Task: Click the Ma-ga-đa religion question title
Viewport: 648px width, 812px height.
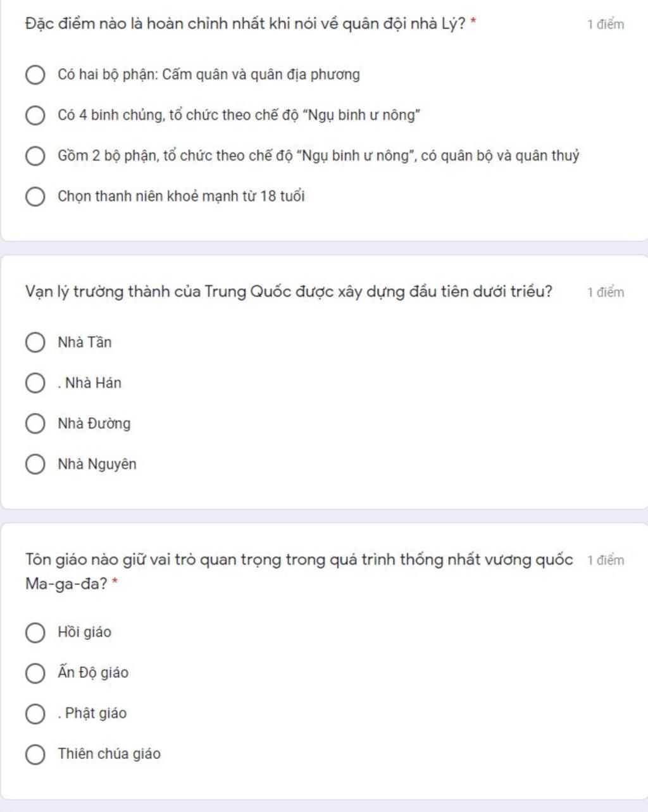Action: [x=299, y=571]
